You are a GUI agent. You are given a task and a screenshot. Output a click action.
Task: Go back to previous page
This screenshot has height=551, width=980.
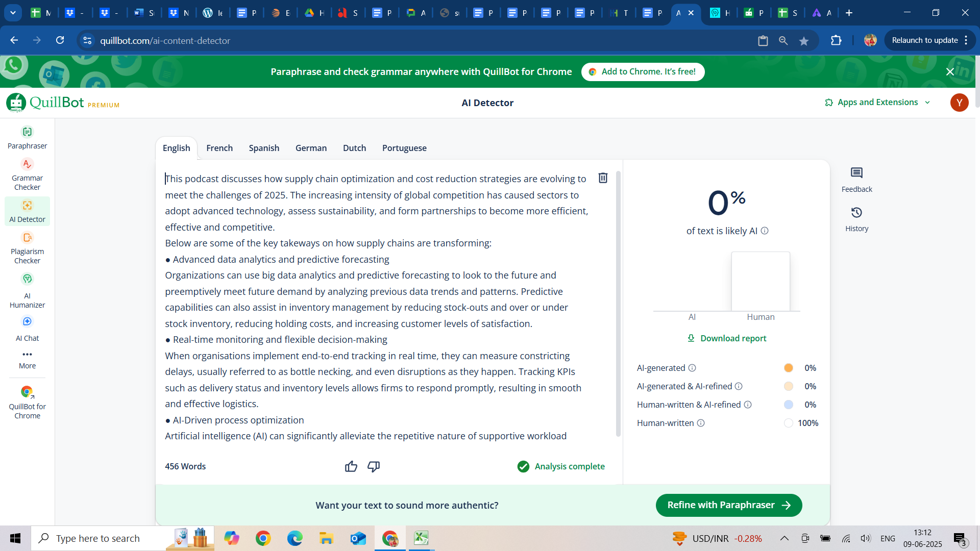(x=14, y=40)
